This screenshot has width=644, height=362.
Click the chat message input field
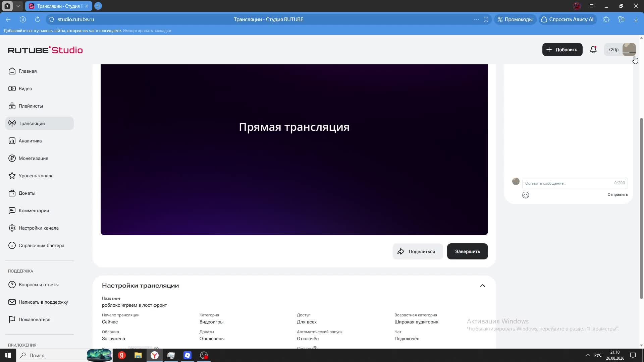[x=575, y=183]
